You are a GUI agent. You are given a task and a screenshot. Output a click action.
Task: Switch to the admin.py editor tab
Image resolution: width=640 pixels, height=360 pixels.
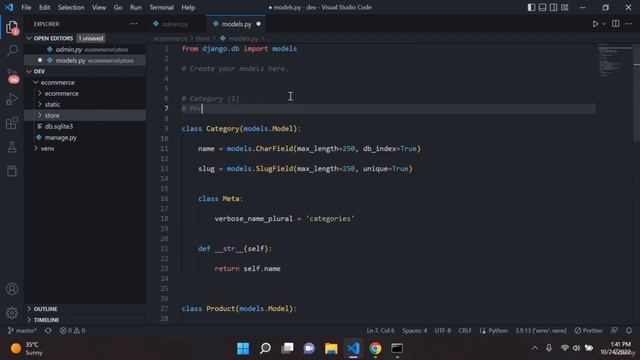coord(177,24)
